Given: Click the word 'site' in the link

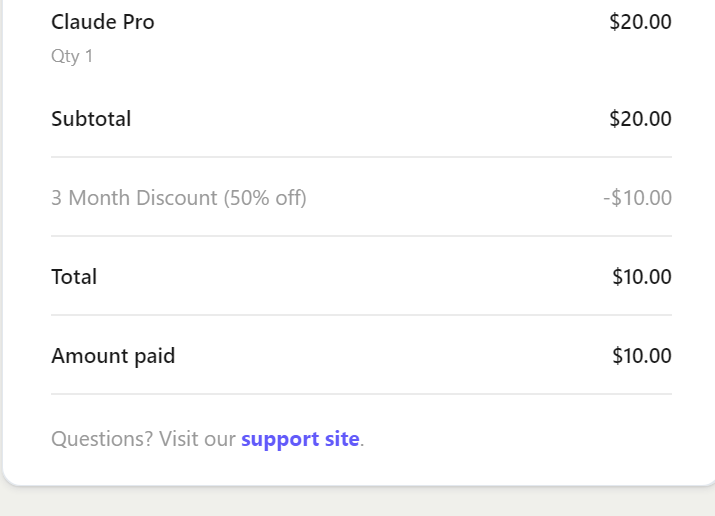Looking at the screenshot, I should click(342, 439).
